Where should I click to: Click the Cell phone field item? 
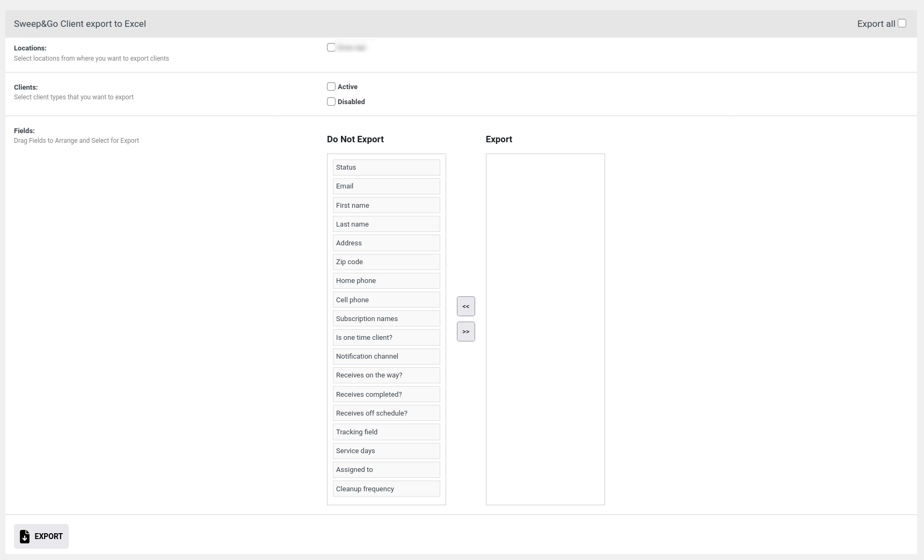386,300
